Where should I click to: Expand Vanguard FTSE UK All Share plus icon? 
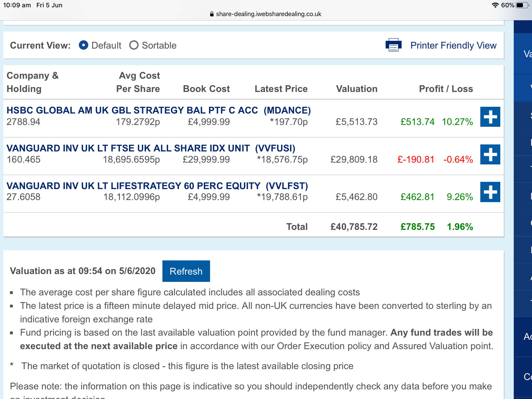[x=490, y=154]
